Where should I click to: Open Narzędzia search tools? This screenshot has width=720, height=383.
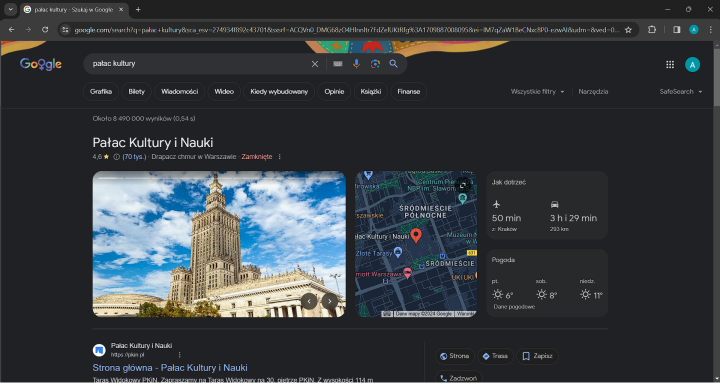coord(593,91)
